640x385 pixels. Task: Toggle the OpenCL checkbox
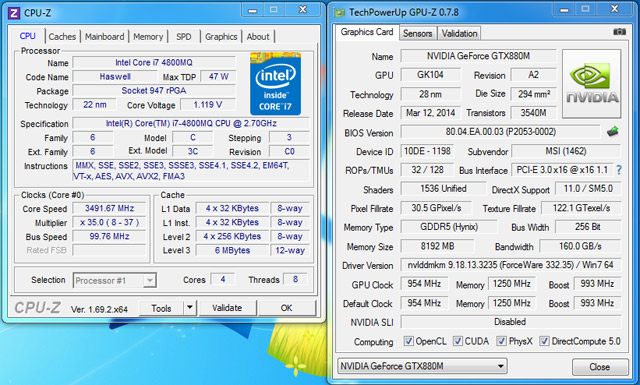pos(408,341)
